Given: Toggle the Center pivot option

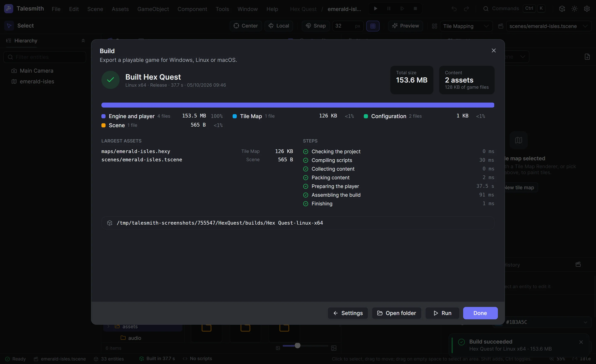Looking at the screenshot, I should click(246, 26).
